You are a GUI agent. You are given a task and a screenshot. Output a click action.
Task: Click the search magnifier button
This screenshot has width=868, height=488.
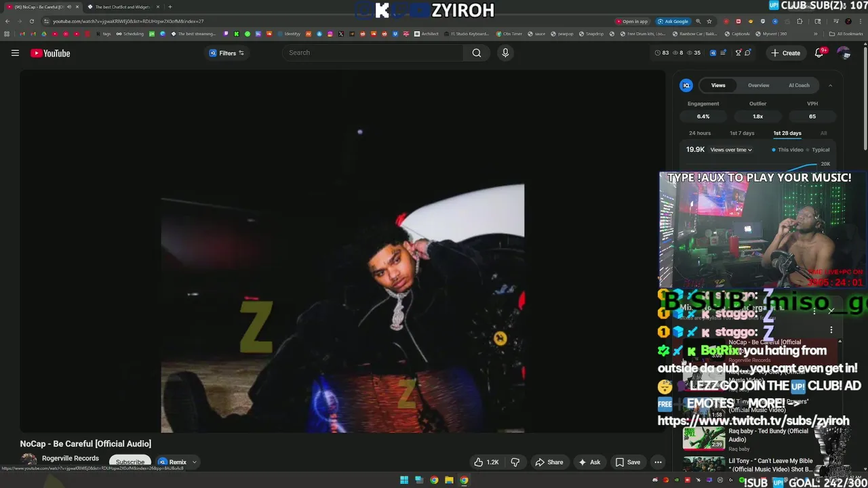coord(477,53)
